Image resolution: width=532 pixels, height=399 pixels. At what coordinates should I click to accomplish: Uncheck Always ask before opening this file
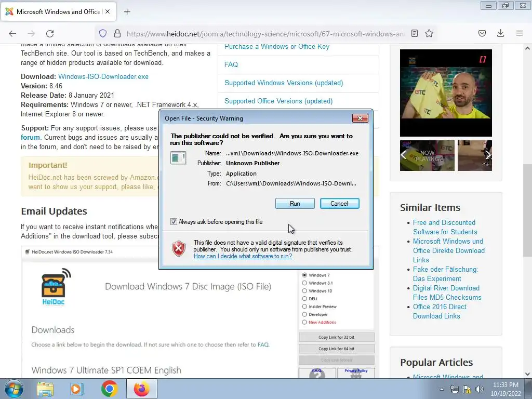click(174, 221)
